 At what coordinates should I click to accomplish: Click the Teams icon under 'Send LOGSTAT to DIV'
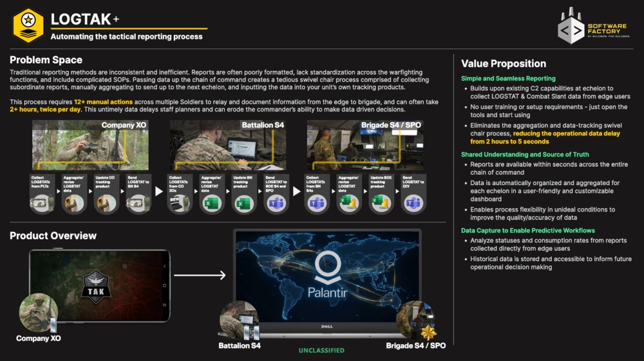pos(413,204)
